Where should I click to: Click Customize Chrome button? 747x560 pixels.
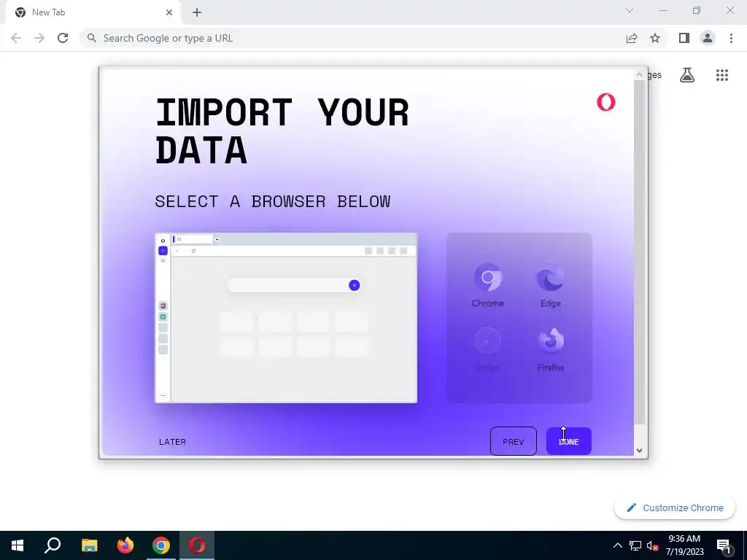point(675,507)
